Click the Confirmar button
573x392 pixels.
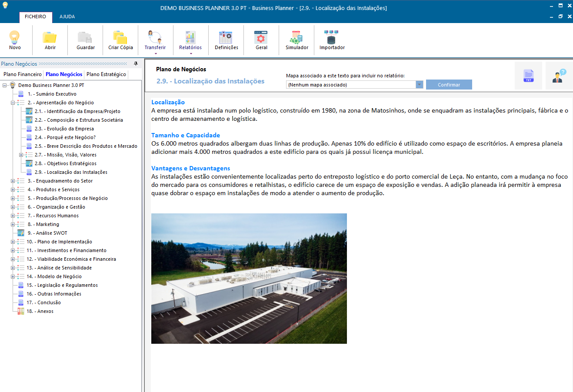449,85
